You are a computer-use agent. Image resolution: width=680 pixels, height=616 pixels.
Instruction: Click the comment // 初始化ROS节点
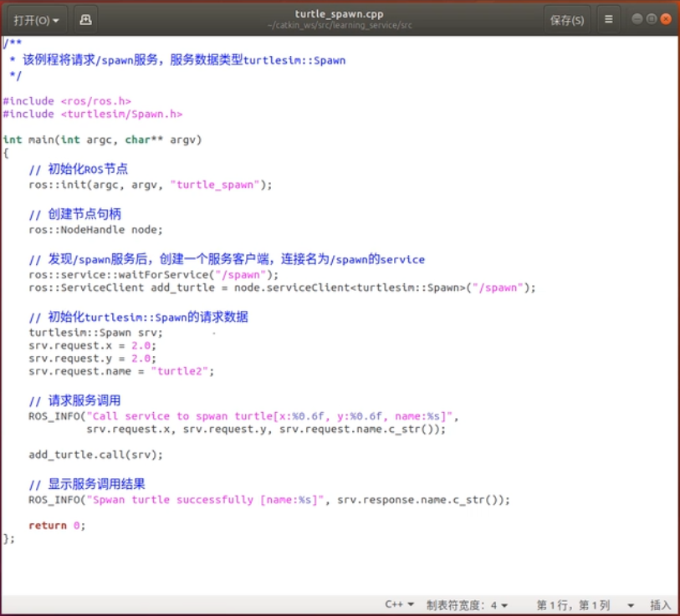(x=78, y=169)
